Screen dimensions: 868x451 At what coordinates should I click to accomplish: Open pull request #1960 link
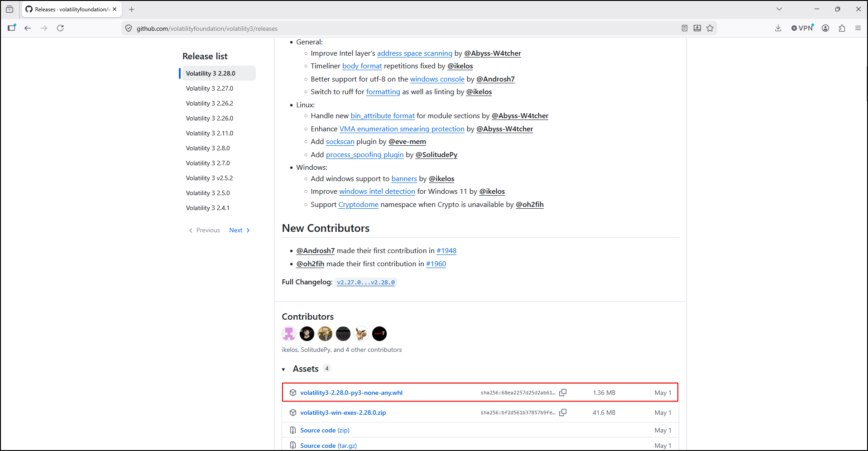coord(436,264)
